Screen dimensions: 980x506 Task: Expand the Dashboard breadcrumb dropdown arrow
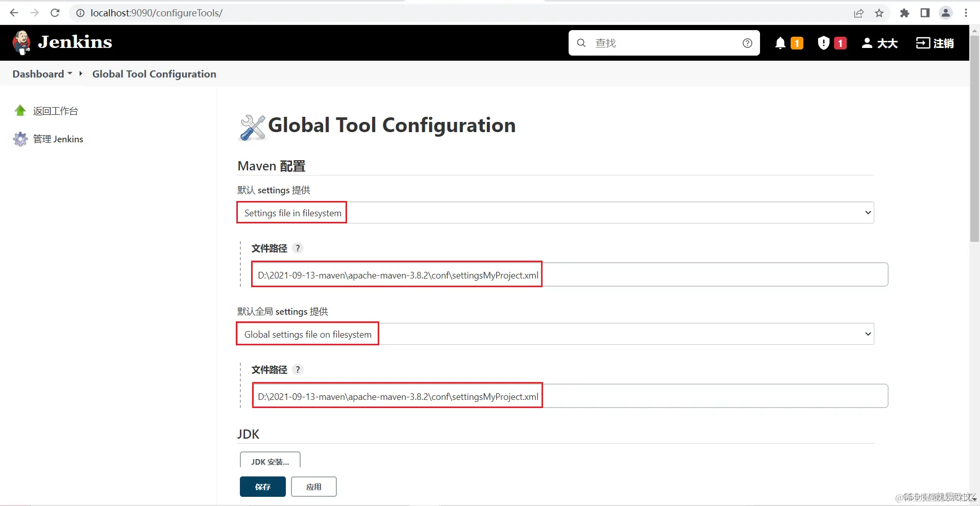pos(70,73)
